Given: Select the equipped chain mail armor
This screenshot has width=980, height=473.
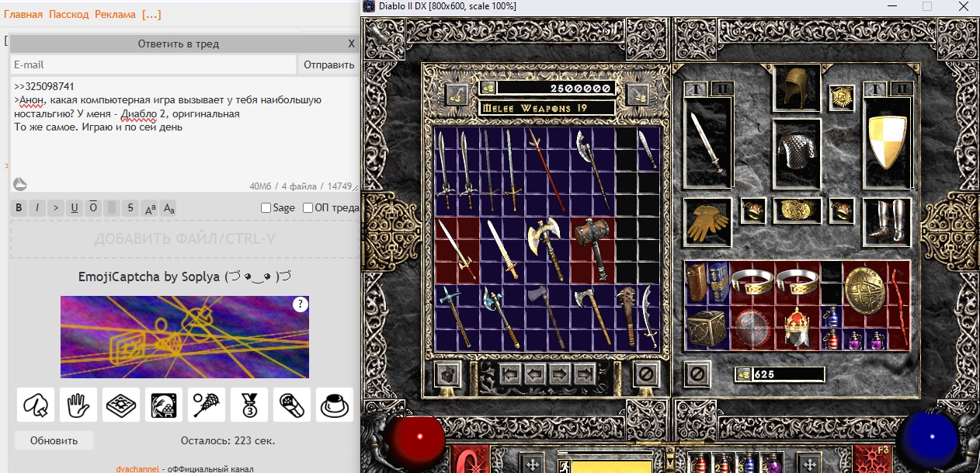Looking at the screenshot, I should 797,154.
